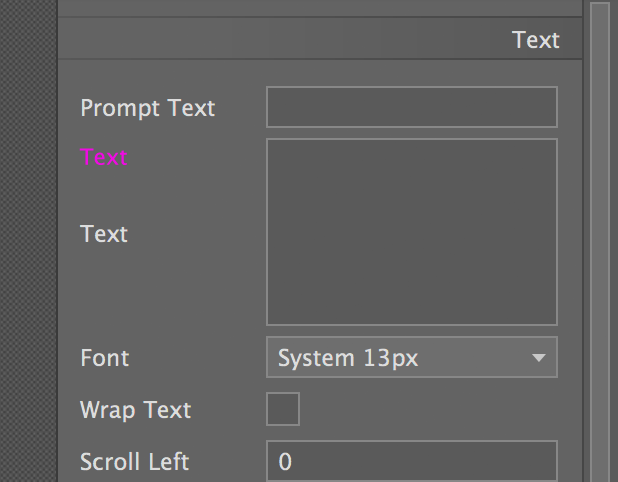Click the magenta Text label
The height and width of the screenshot is (482, 618).
[104, 158]
